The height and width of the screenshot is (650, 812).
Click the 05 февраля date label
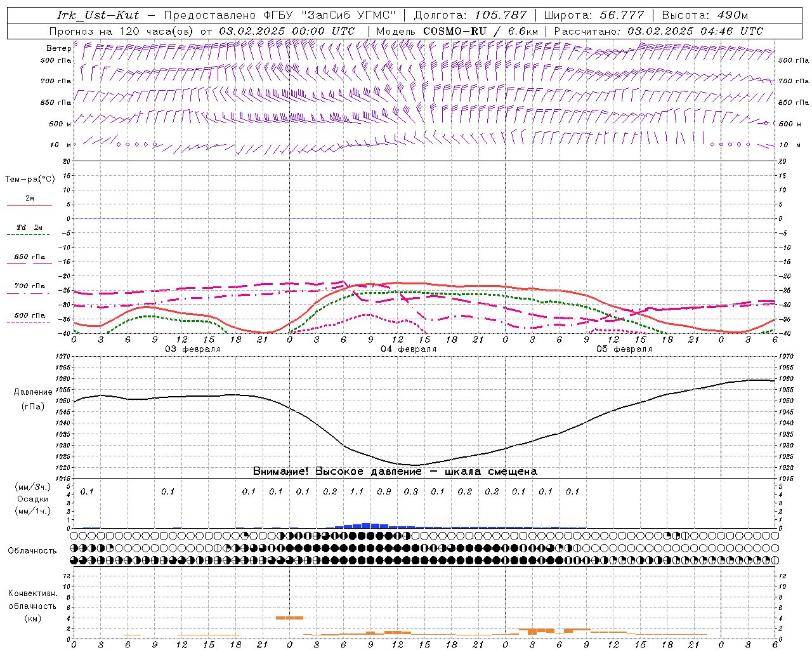(x=624, y=349)
